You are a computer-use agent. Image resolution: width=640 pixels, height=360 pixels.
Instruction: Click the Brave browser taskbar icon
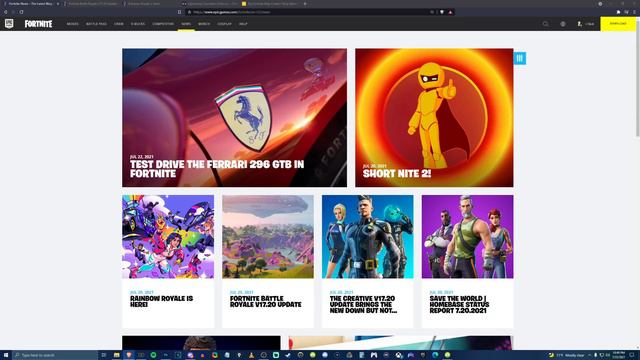(129, 355)
